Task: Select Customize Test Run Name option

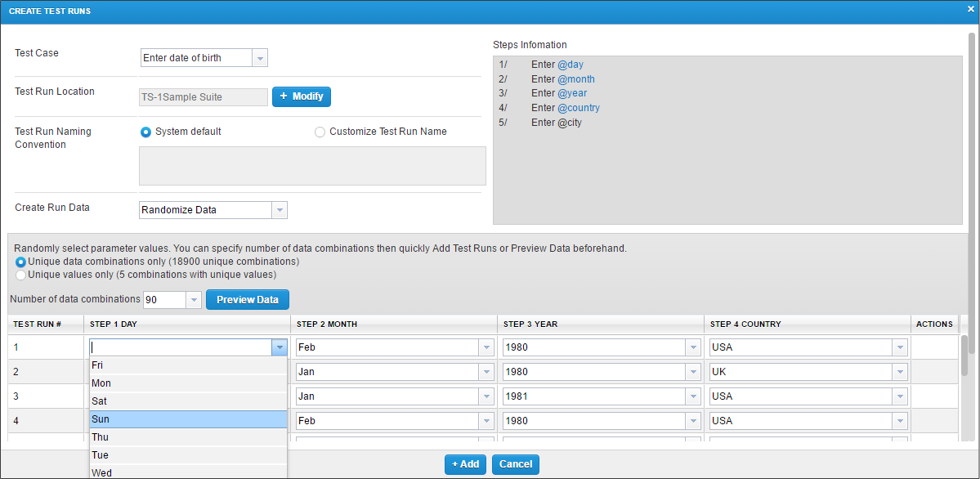Action: 320,132
